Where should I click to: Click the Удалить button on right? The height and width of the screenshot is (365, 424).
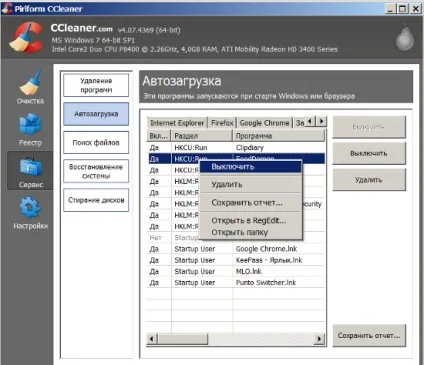369,180
